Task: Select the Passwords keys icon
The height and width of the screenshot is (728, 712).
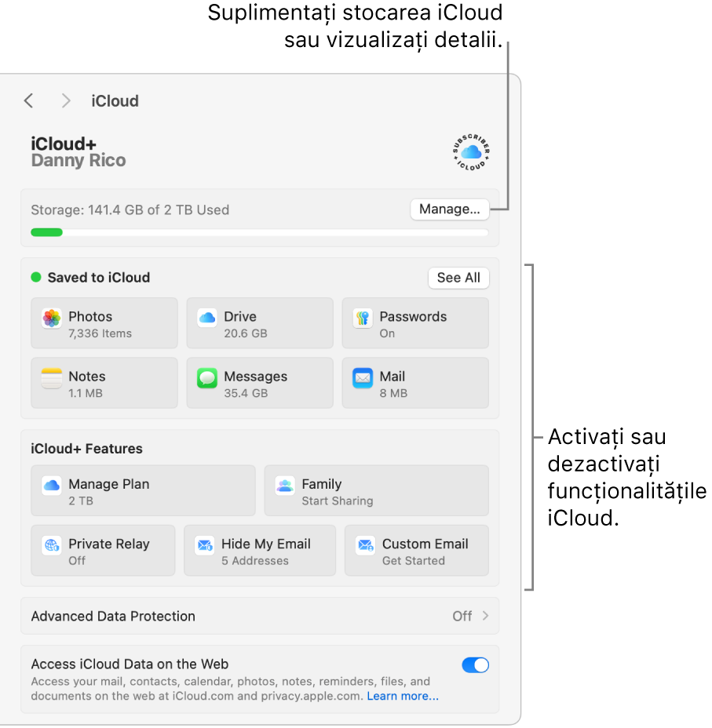Action: coord(363,318)
